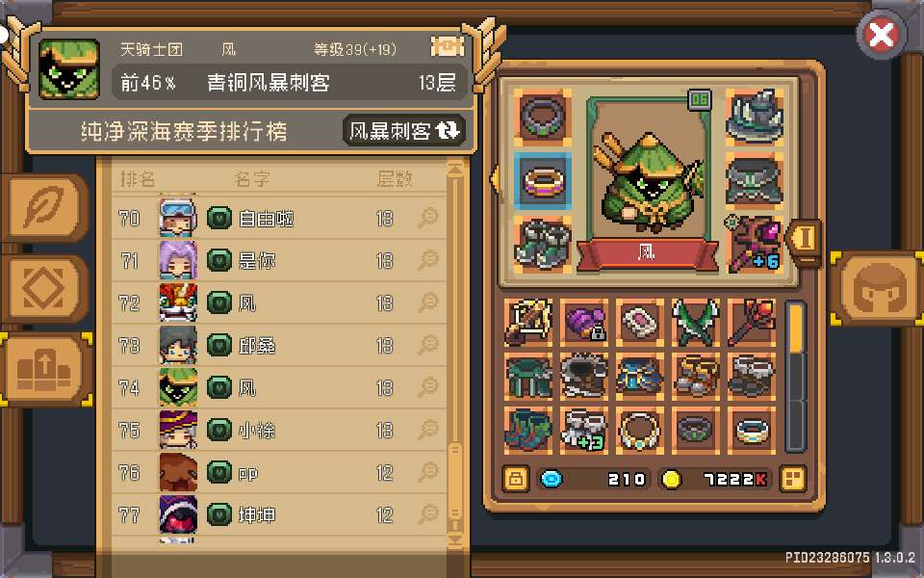
Task: Toggle the inventory lock button
Action: coord(515,479)
